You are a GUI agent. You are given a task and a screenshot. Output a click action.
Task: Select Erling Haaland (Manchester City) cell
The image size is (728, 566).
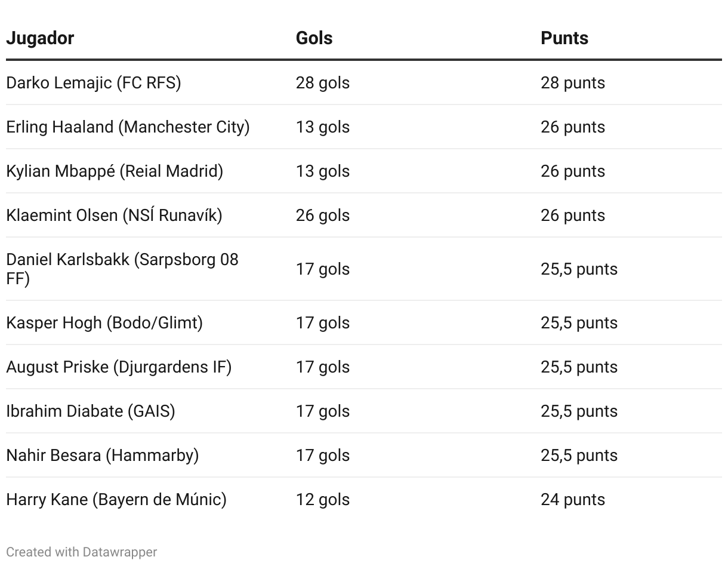tap(128, 127)
